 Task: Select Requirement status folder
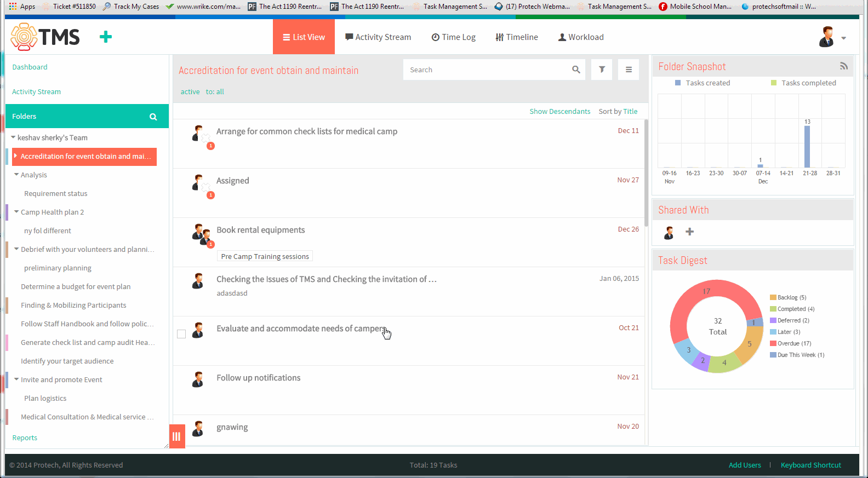(55, 193)
